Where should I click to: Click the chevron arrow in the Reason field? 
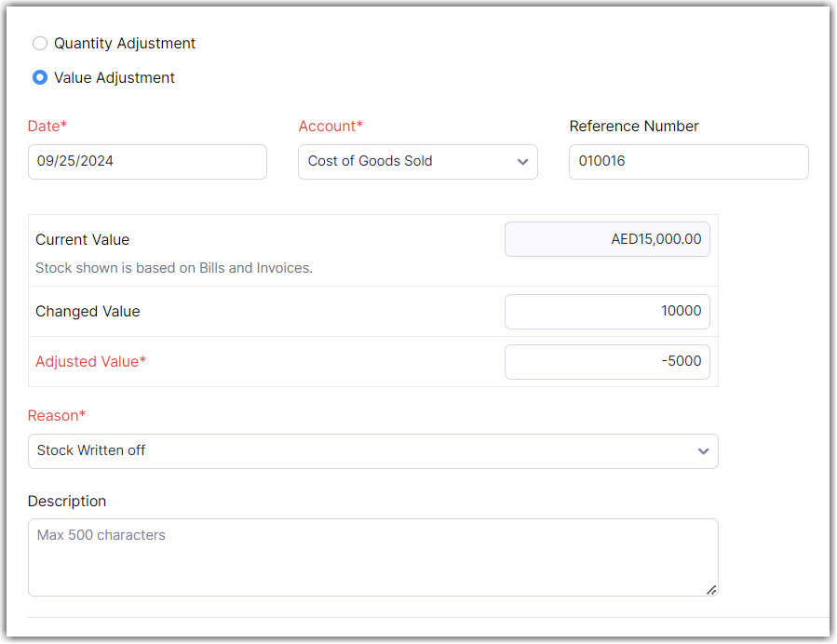click(x=703, y=451)
